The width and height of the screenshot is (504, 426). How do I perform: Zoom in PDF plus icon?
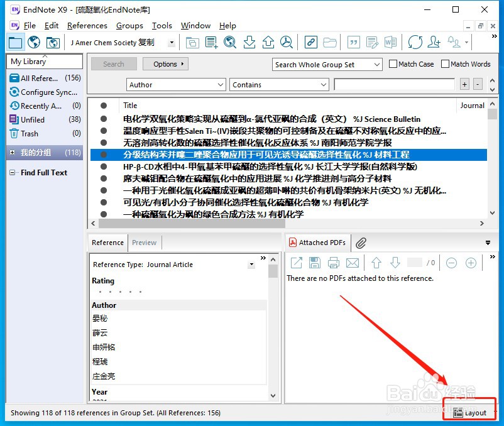(x=471, y=263)
